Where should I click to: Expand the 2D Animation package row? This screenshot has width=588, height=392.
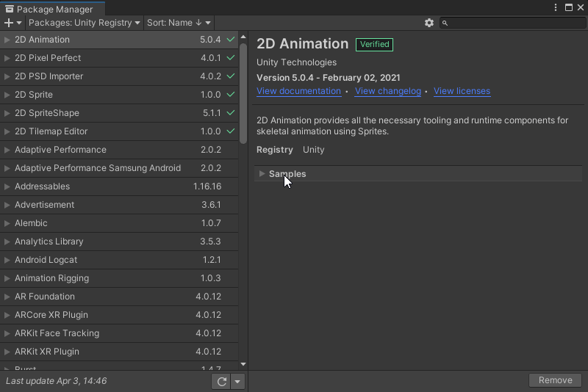tap(7, 40)
